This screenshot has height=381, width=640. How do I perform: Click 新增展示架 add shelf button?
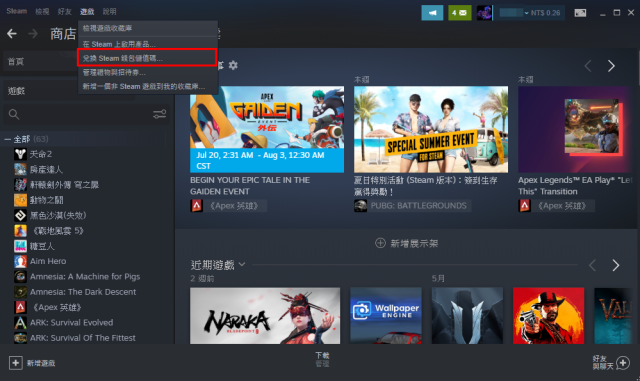[407, 243]
